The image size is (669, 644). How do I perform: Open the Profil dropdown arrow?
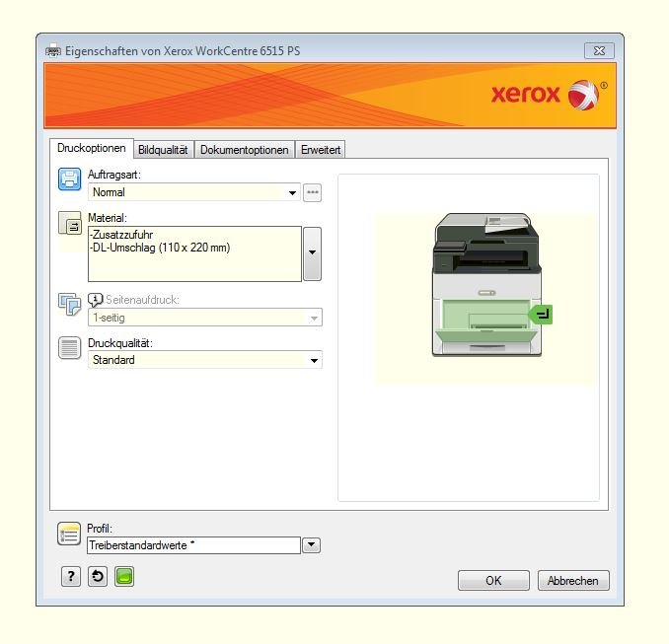tap(312, 545)
